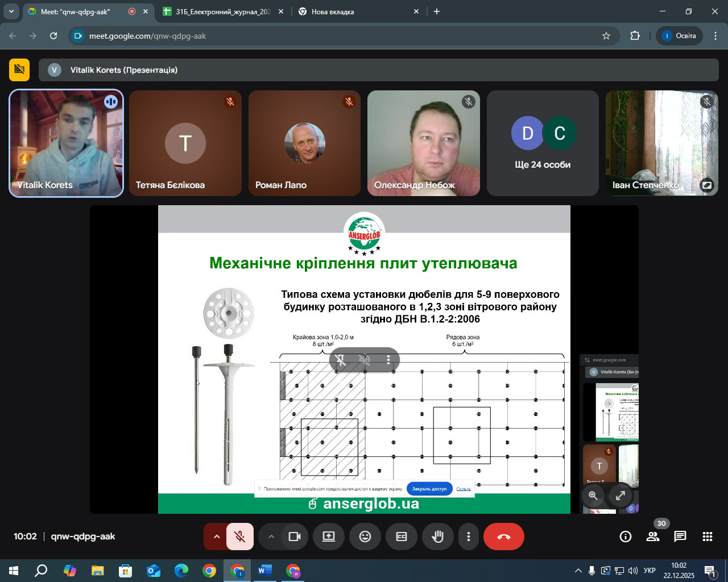Select Тетяна Бєлікова participant tile
The width and height of the screenshot is (728, 582).
(185, 143)
